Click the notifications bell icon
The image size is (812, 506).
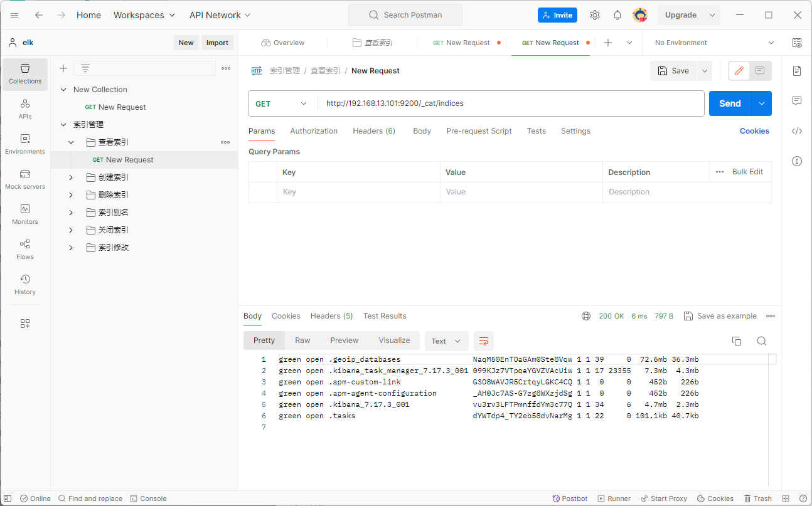617,15
